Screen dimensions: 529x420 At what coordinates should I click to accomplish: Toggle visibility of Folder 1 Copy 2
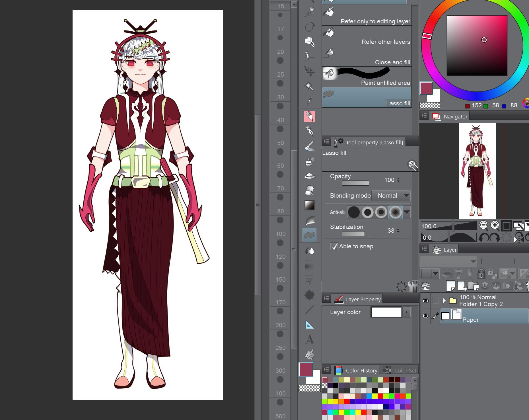425,301
